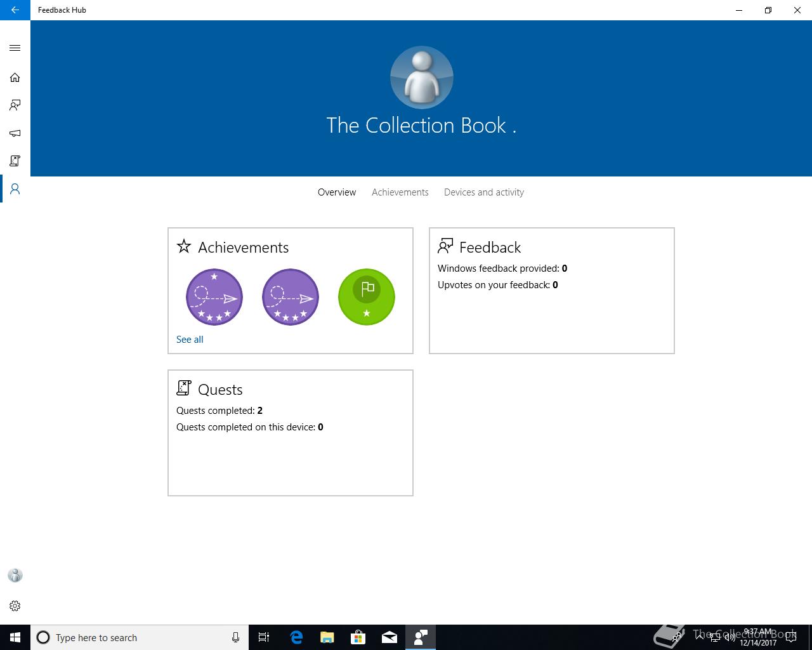Click the taskbar clock showing 12/14/2017

pos(758,637)
